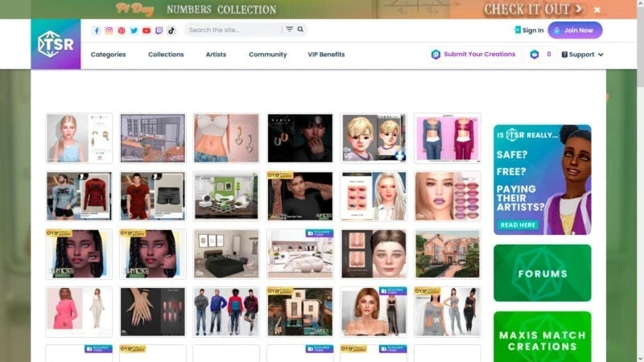The height and width of the screenshot is (362, 644).
Task: Open the dark bedroom set thumbnail
Action: tap(226, 254)
